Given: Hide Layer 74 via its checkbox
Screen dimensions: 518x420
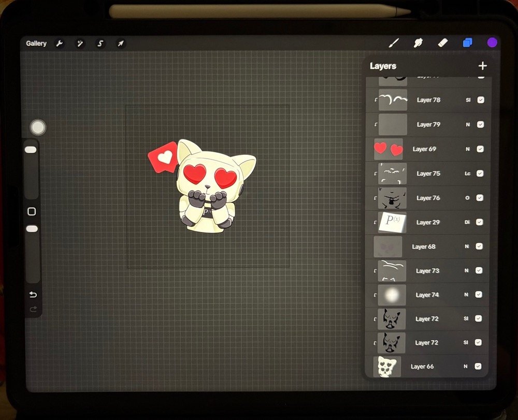Looking at the screenshot, I should click(479, 295).
